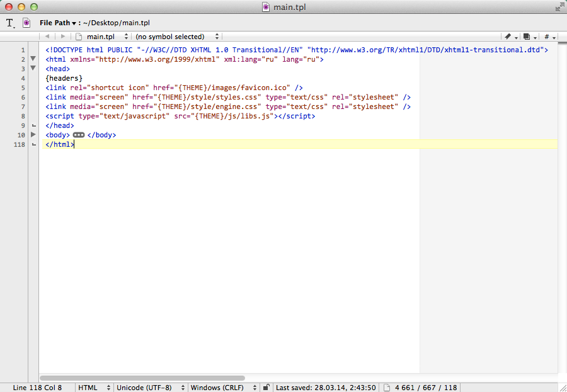This screenshot has height=392, width=567.
Task: Change the Unicode (UTF-8) encoding menu
Action: point(151,388)
